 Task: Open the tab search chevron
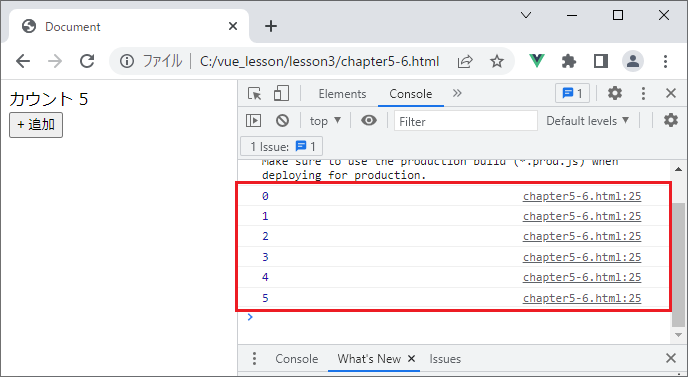[x=526, y=15]
